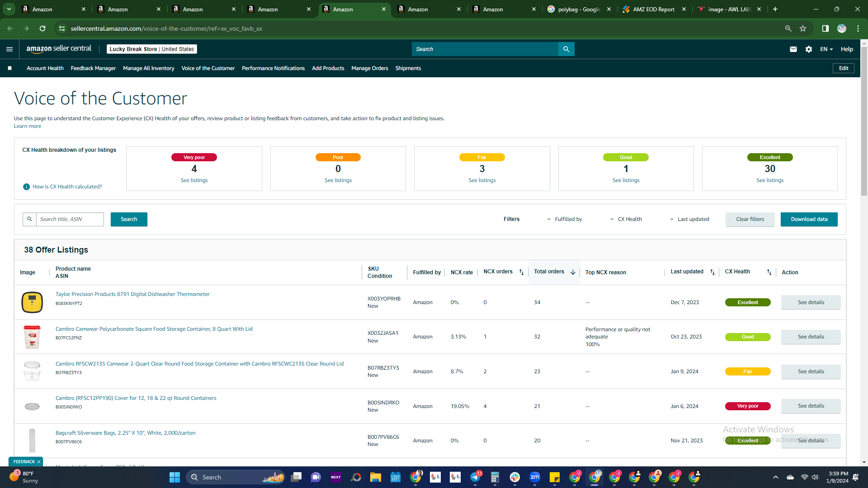Click the Search button for title/ASIN
Screen dimensions: 868x488
[129, 219]
